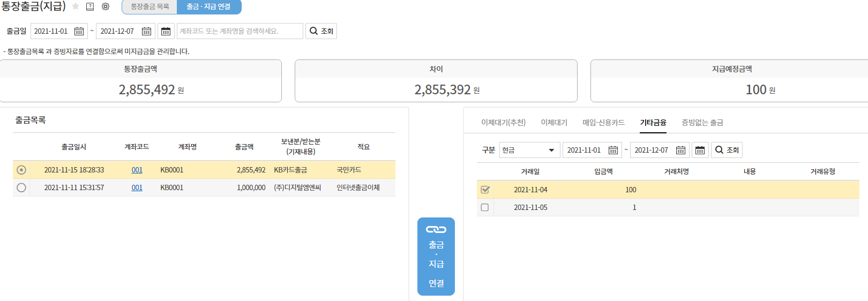Open calendar for 출금일 start date 2021-11-01

point(79,31)
